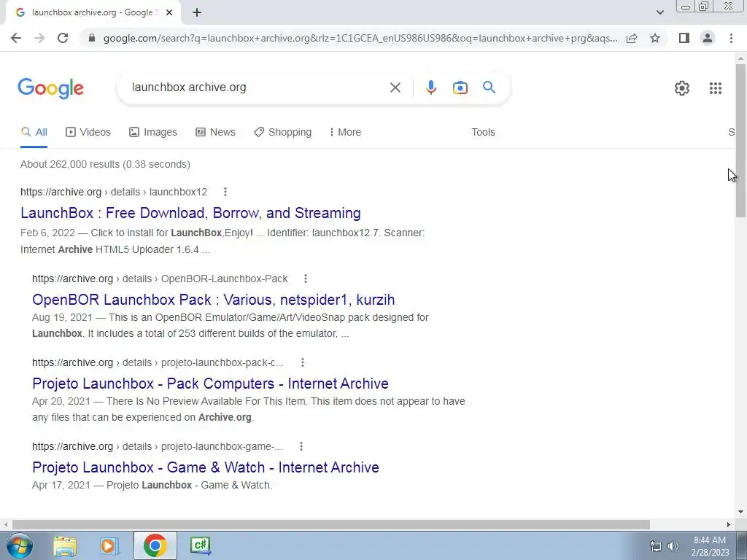Click the address bar URL
747x560 pixels.
click(360, 38)
